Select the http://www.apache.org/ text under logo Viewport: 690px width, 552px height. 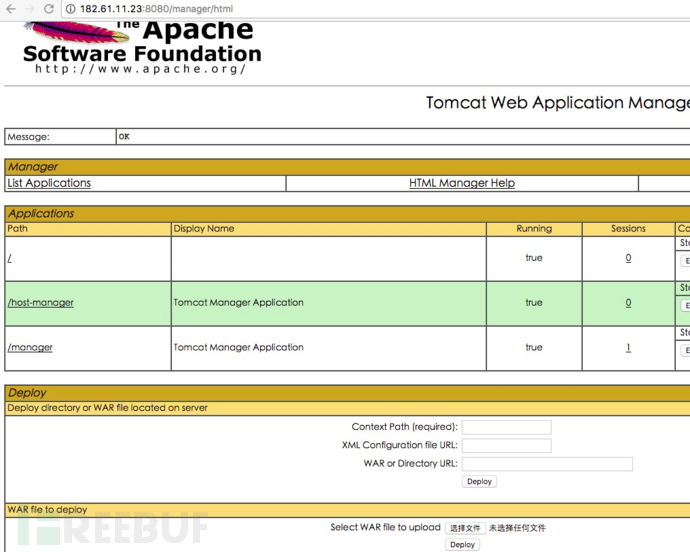point(140,69)
